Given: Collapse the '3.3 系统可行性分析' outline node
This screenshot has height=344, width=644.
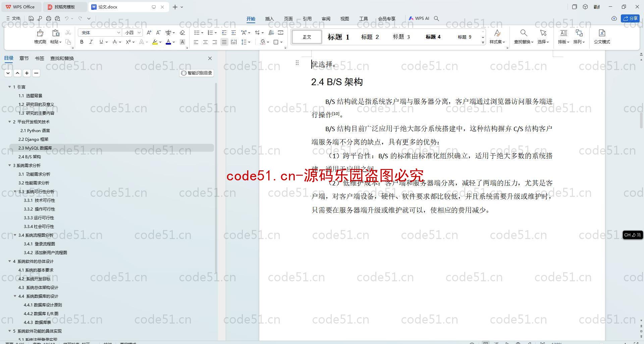Looking at the screenshot, I should (x=15, y=191).
